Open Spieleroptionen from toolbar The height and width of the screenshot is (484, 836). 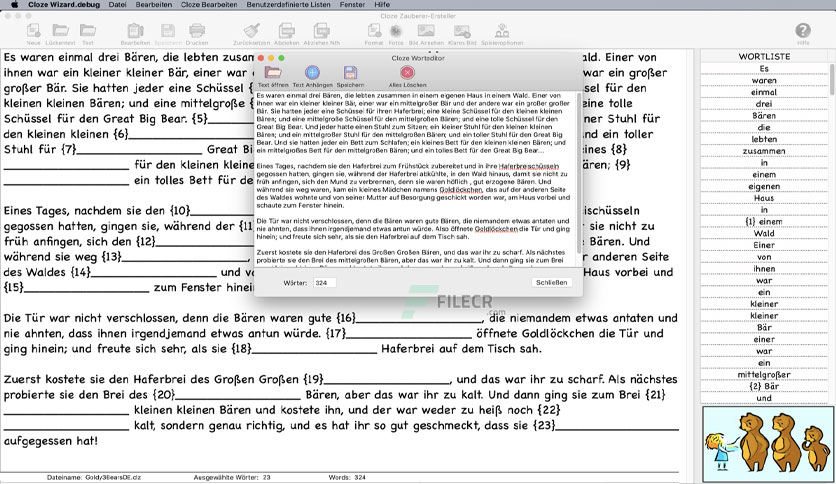point(502,31)
